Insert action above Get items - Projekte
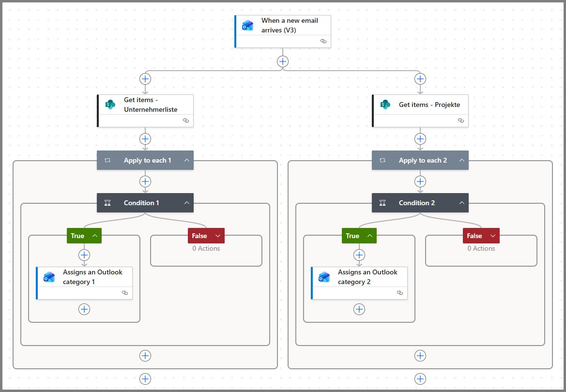This screenshot has width=566, height=392. coord(420,79)
